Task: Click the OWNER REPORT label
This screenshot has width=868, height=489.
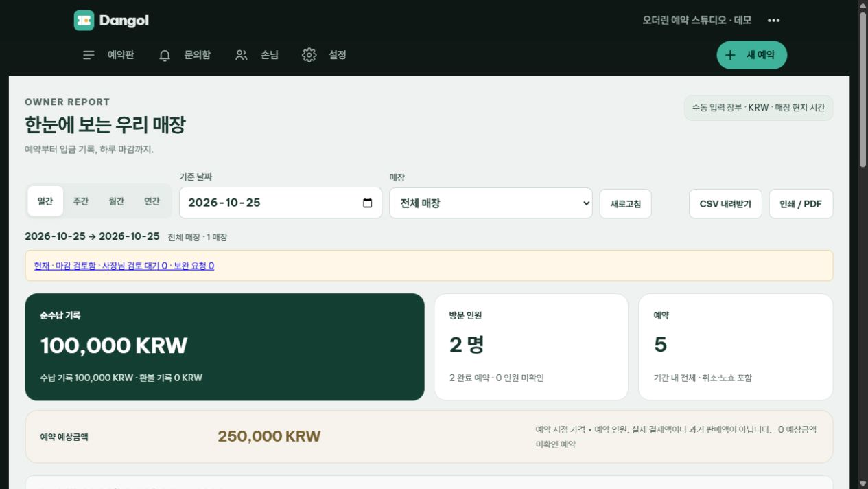Action: [67, 102]
